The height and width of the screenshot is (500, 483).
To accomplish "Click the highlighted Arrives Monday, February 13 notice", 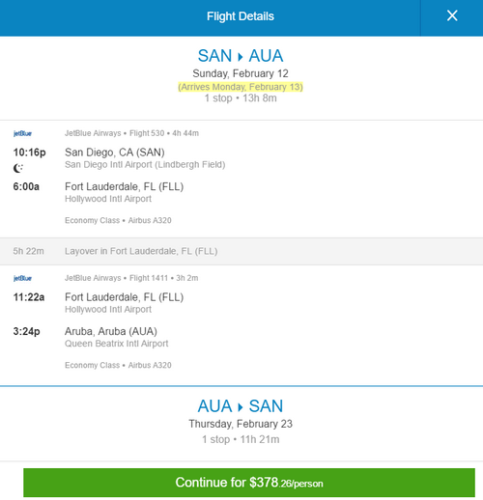I will [240, 87].
